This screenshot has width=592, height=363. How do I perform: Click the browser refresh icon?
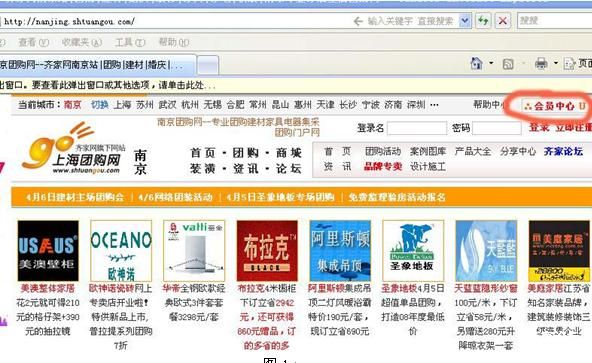483,21
